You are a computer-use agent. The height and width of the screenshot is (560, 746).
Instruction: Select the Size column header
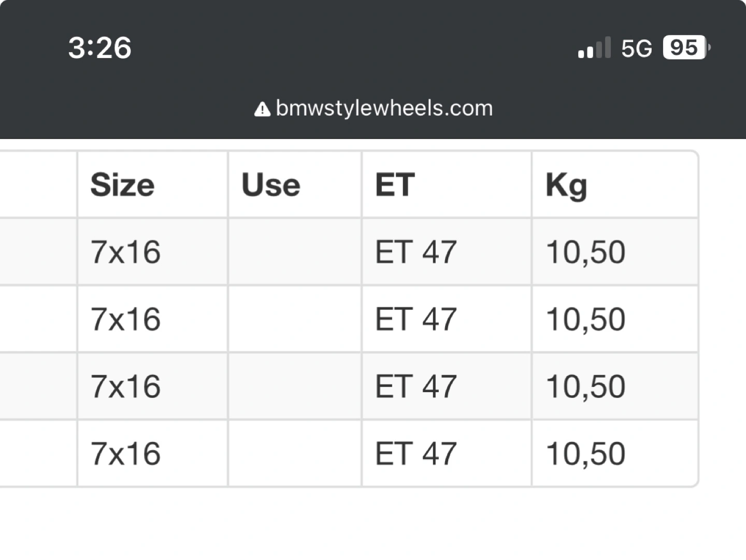[122, 185]
